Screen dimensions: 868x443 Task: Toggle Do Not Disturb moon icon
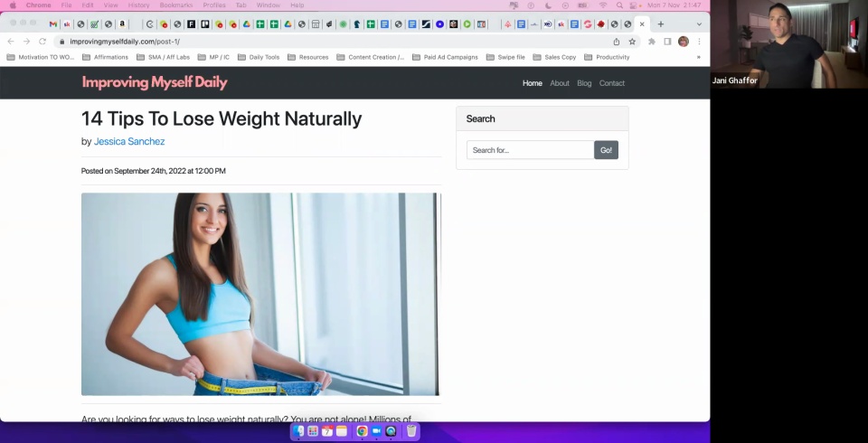(x=548, y=5)
